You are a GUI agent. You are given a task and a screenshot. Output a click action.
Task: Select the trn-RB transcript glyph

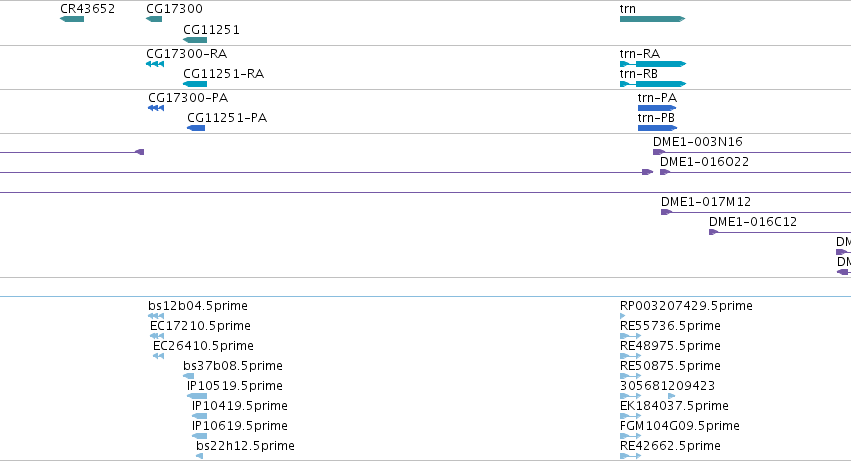[x=653, y=84]
